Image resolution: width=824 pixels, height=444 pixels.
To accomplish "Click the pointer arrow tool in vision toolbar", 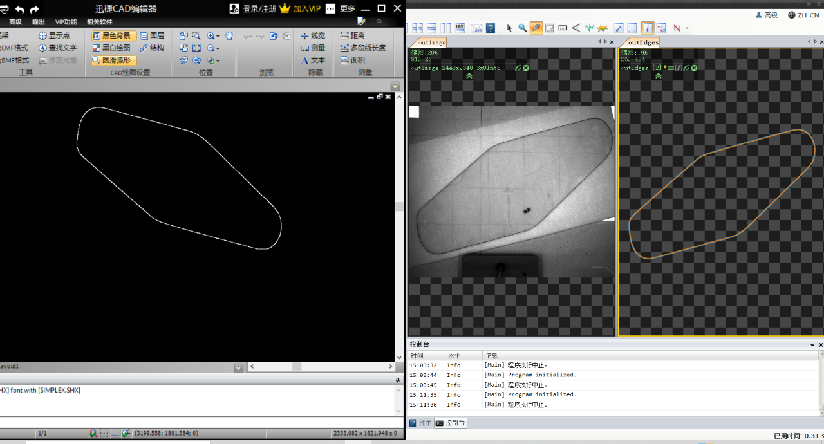I will (x=509, y=28).
